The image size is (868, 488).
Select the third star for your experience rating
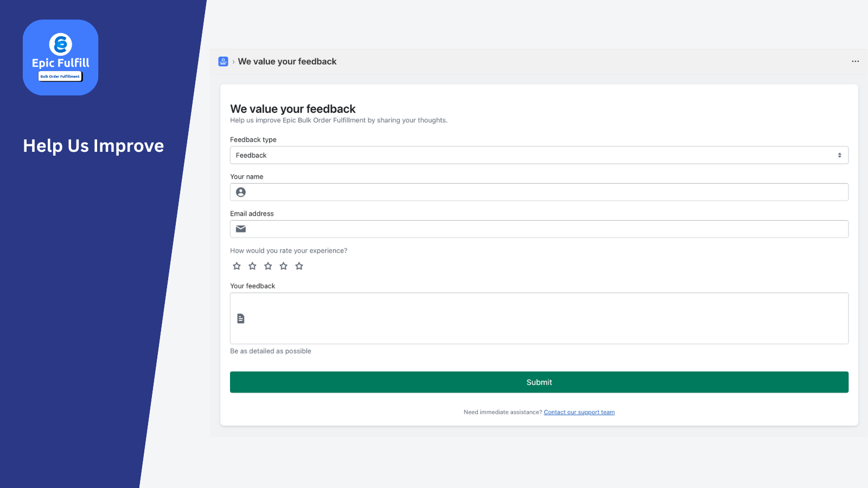tap(268, 266)
